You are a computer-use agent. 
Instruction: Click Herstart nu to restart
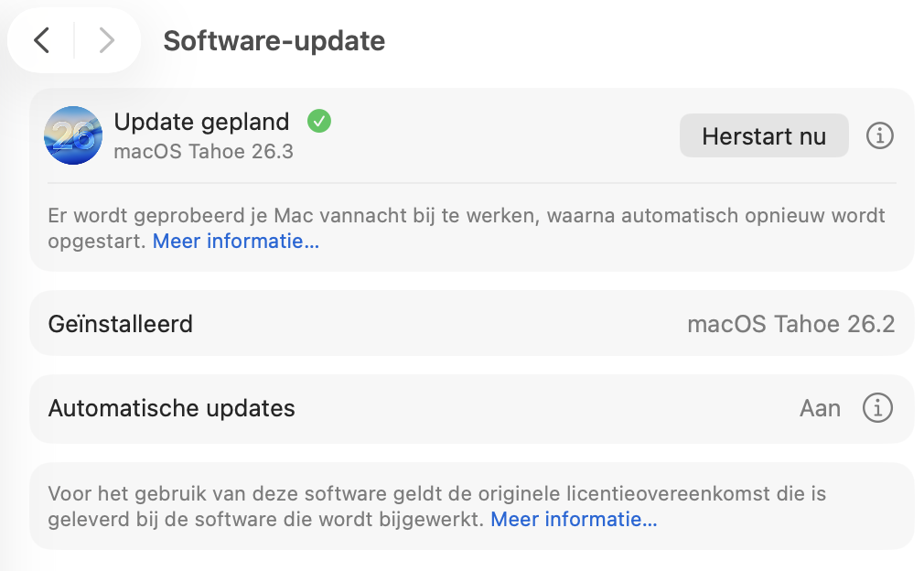coord(764,135)
